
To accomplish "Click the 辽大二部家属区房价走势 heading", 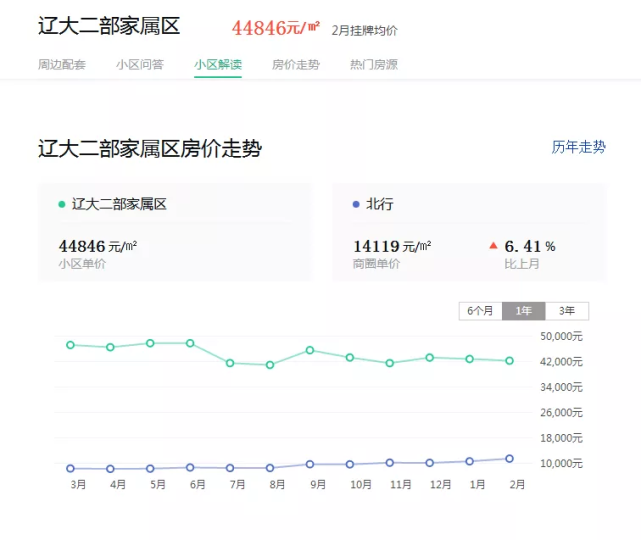I will click(x=150, y=148).
